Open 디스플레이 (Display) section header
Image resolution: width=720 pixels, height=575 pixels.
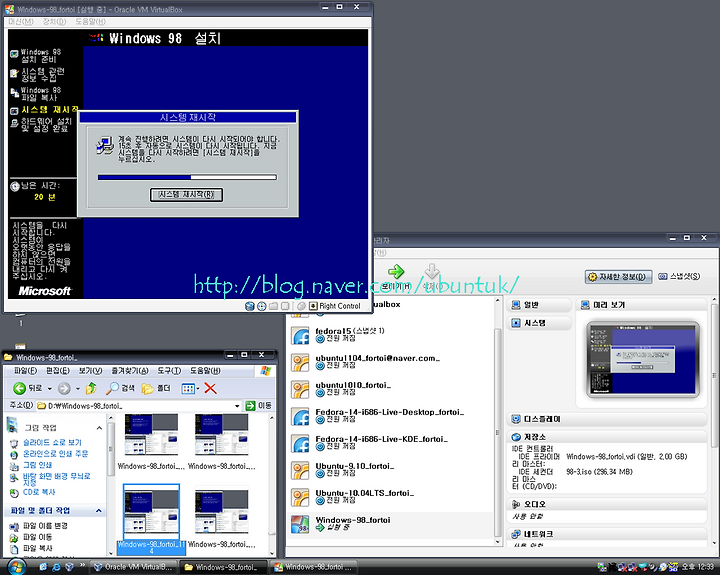607,419
